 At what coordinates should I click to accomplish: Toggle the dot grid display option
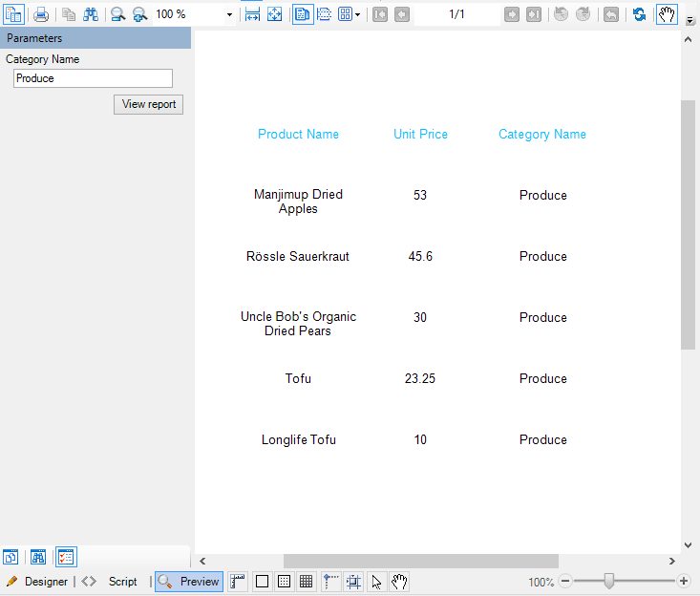coord(284,582)
